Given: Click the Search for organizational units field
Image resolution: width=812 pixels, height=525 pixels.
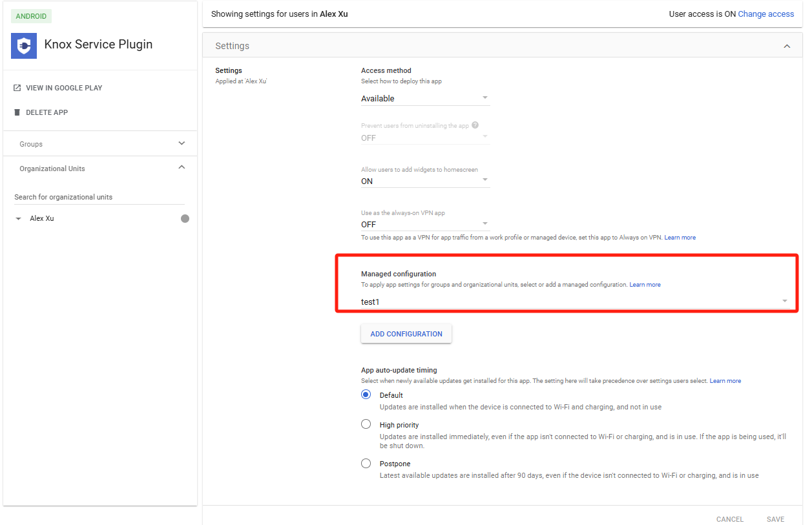Looking at the screenshot, I should (99, 197).
